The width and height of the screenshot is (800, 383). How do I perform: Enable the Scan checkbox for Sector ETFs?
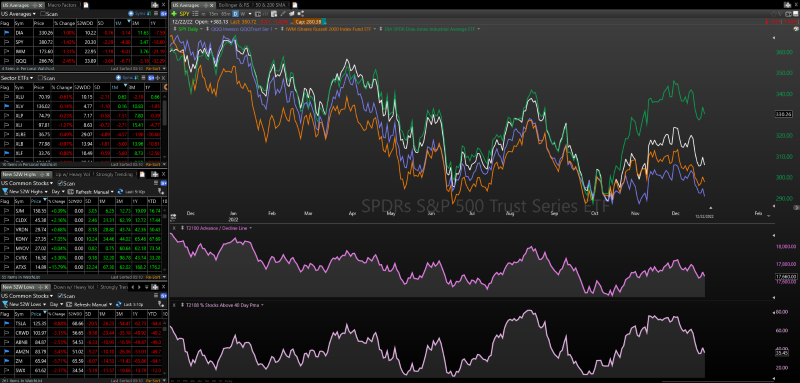(40, 78)
